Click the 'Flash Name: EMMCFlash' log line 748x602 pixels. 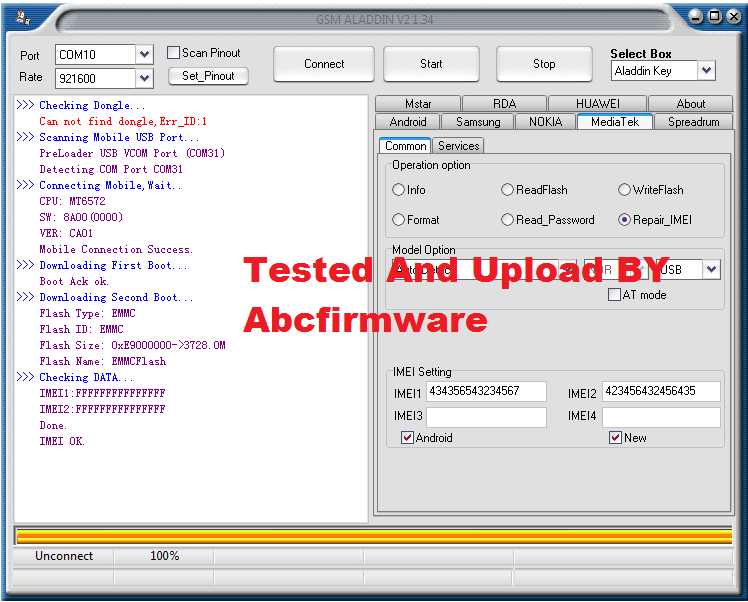pos(103,361)
